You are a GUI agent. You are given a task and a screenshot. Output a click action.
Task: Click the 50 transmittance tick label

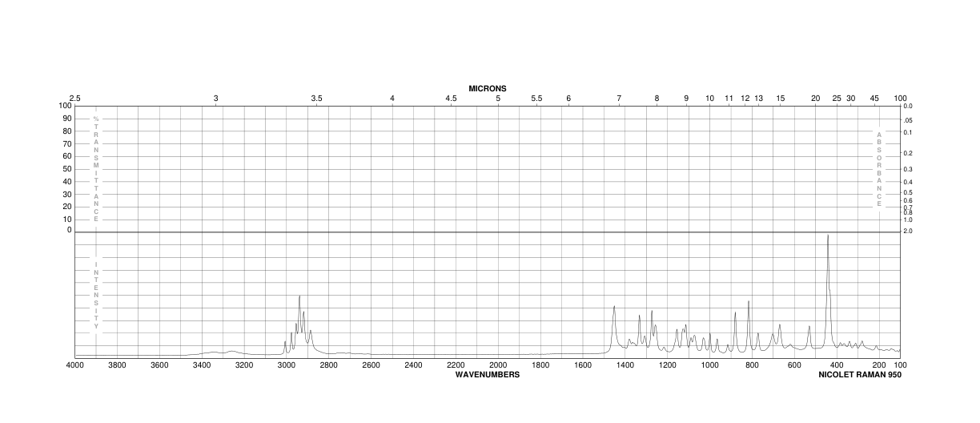68,168
